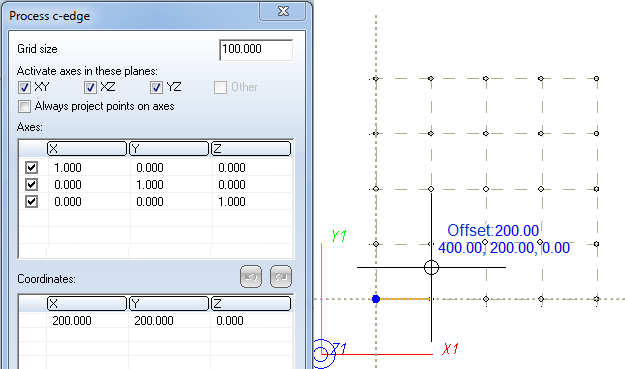Uncheck the YZ plane checkbox
Image resolution: width=625 pixels, height=369 pixels.
pyautogui.click(x=156, y=87)
